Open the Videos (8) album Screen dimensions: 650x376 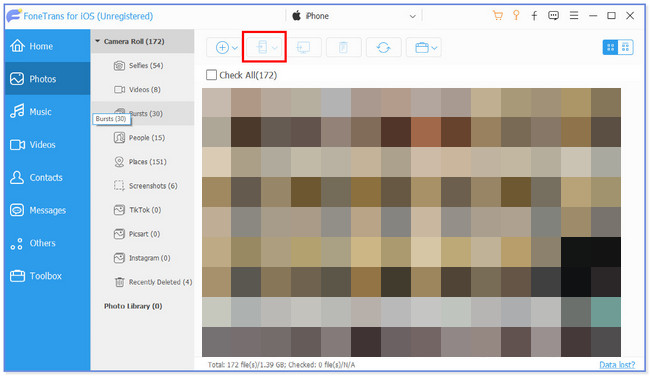coord(143,90)
